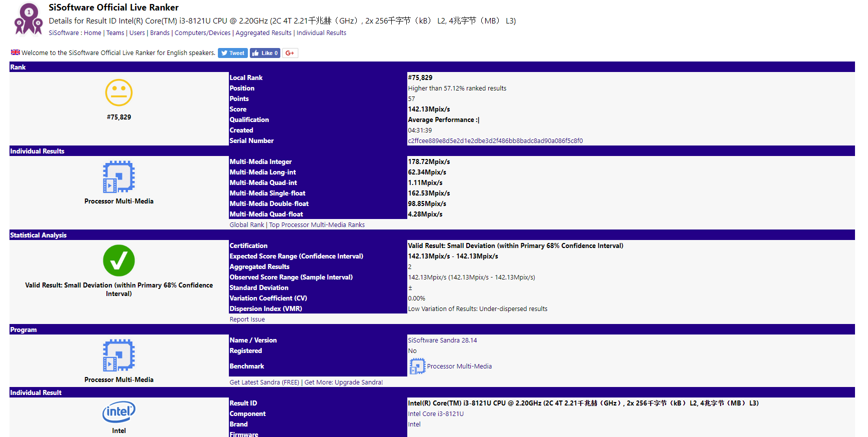Open the Brands navigation link
The image size is (868, 437).
coord(160,33)
